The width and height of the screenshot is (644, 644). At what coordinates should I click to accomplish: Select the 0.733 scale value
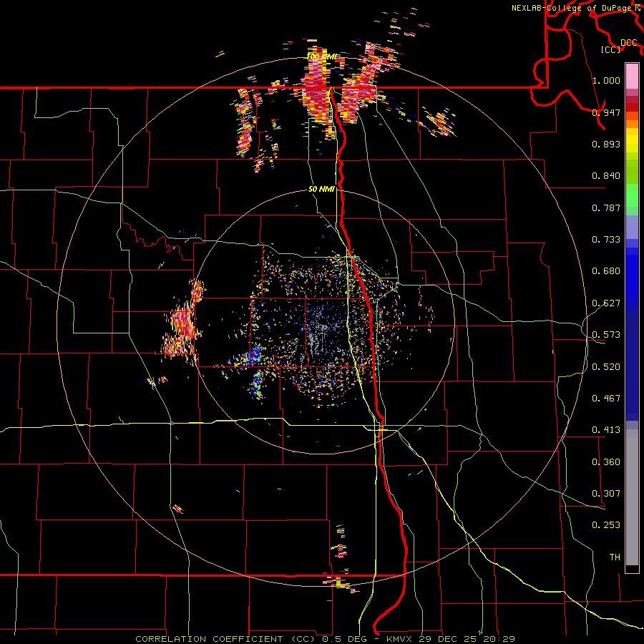606,240
